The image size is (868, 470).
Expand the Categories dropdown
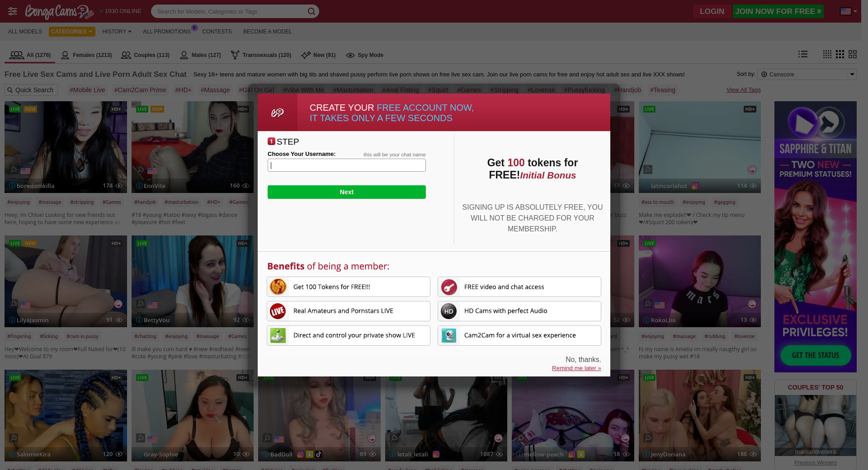(x=72, y=32)
